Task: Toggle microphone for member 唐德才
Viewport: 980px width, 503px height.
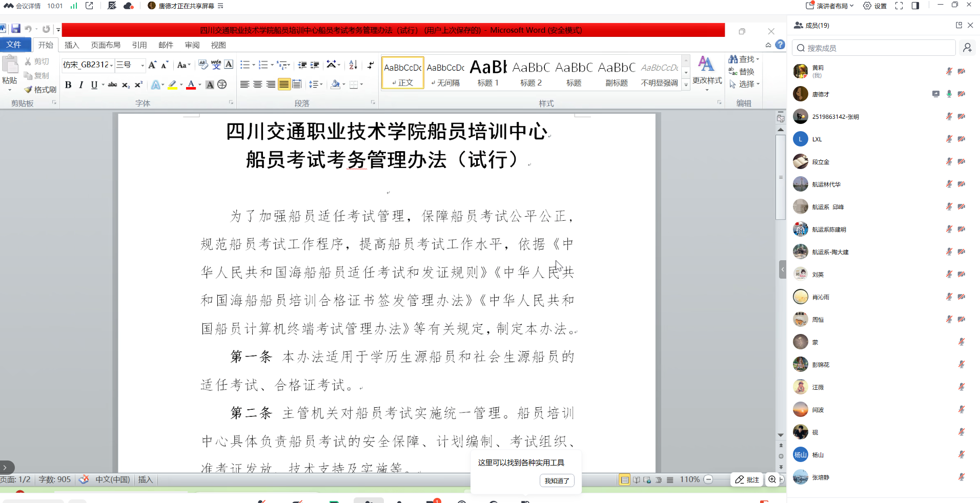Action: coord(949,94)
